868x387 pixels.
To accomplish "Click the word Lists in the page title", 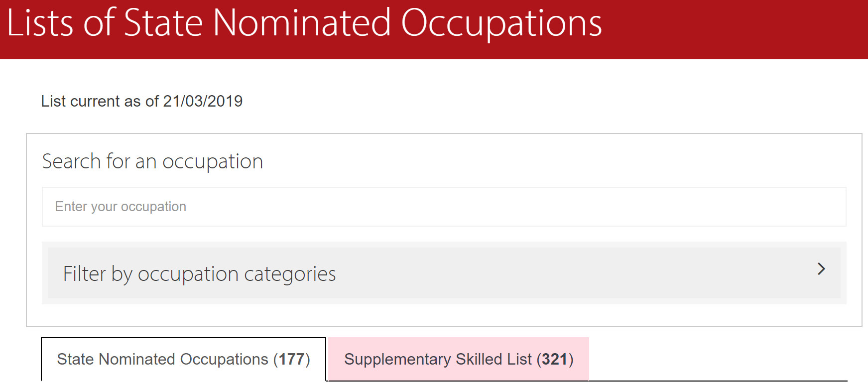I will click(40, 23).
